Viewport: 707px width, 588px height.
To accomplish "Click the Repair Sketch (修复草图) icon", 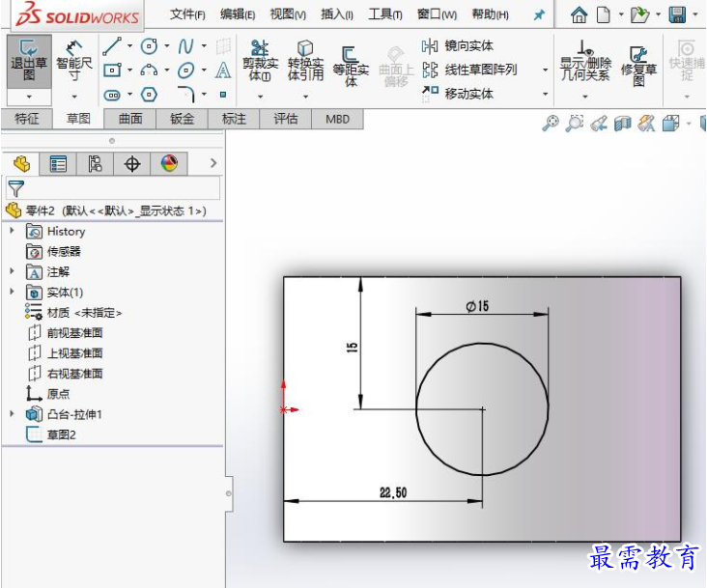I will [x=638, y=66].
